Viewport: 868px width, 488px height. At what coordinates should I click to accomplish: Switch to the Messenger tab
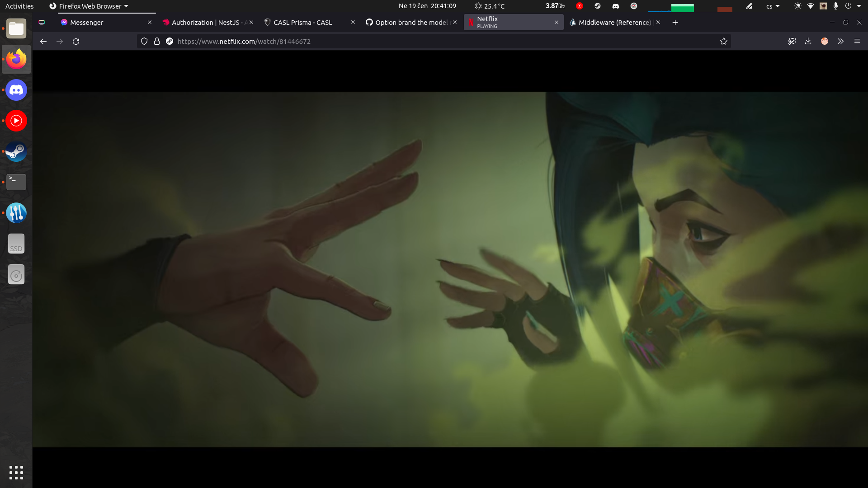point(87,22)
